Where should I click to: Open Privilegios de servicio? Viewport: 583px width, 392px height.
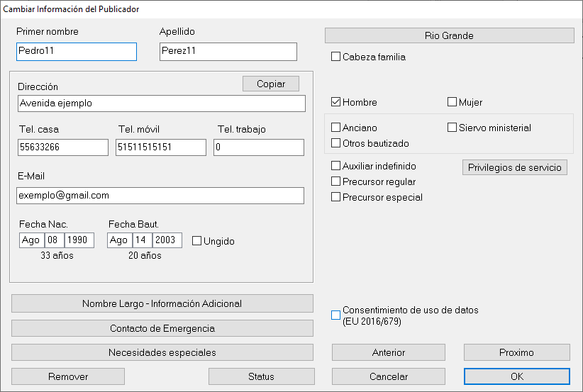pos(514,167)
